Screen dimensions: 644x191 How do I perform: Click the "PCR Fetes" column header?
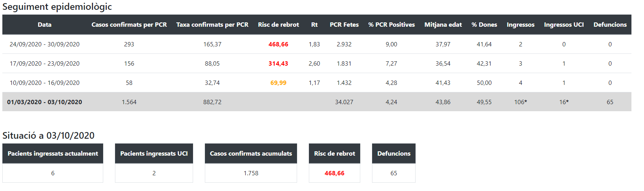344,25
